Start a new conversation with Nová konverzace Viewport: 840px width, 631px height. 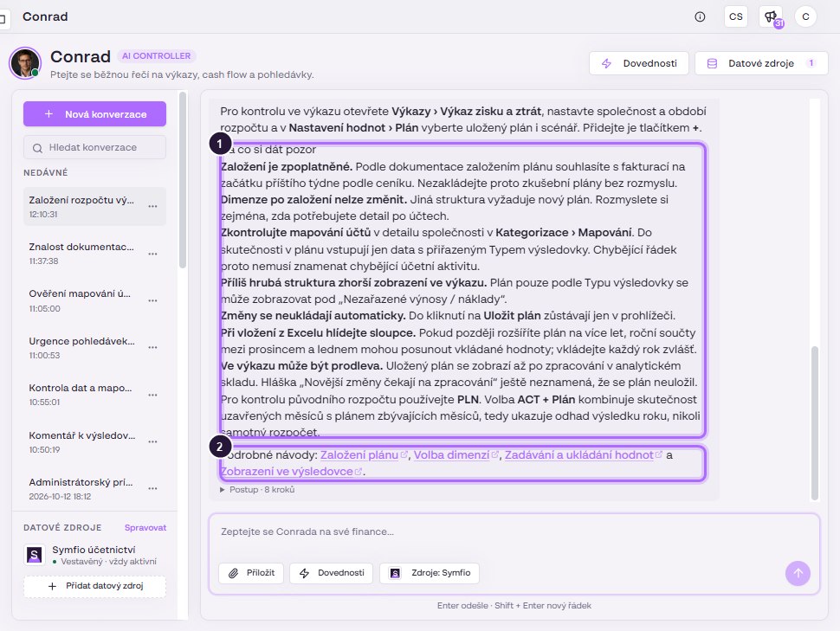coord(94,114)
